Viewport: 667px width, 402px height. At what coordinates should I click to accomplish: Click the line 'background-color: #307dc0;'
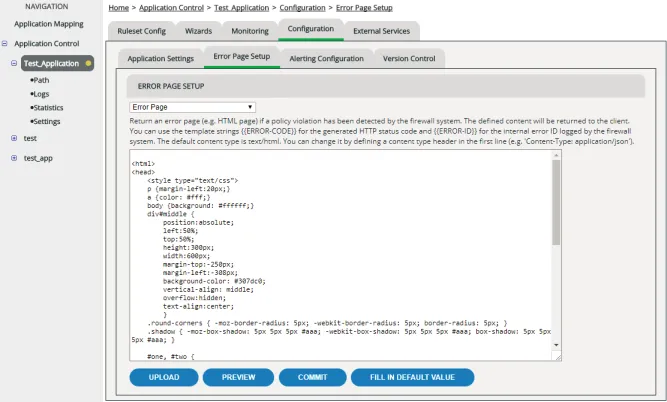click(x=214, y=281)
